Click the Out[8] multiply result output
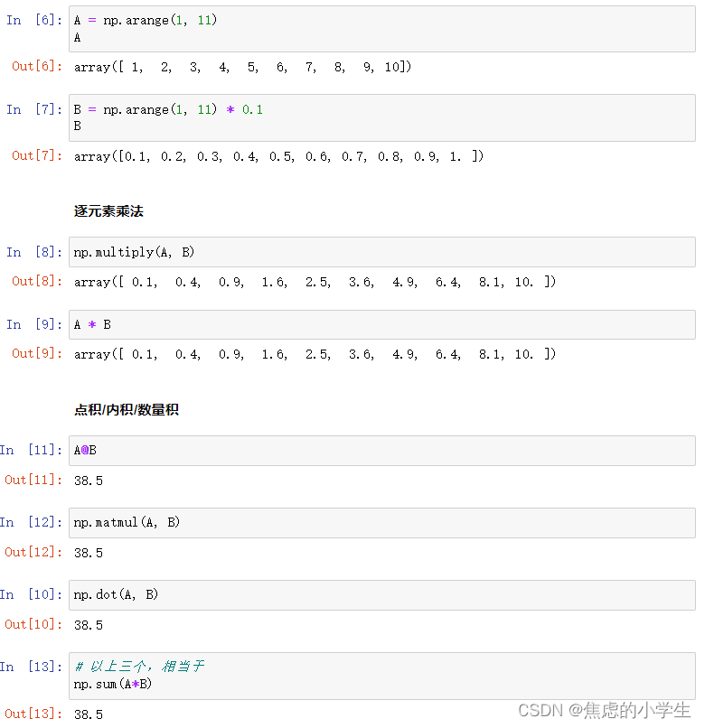705x728 pixels. pos(315,282)
